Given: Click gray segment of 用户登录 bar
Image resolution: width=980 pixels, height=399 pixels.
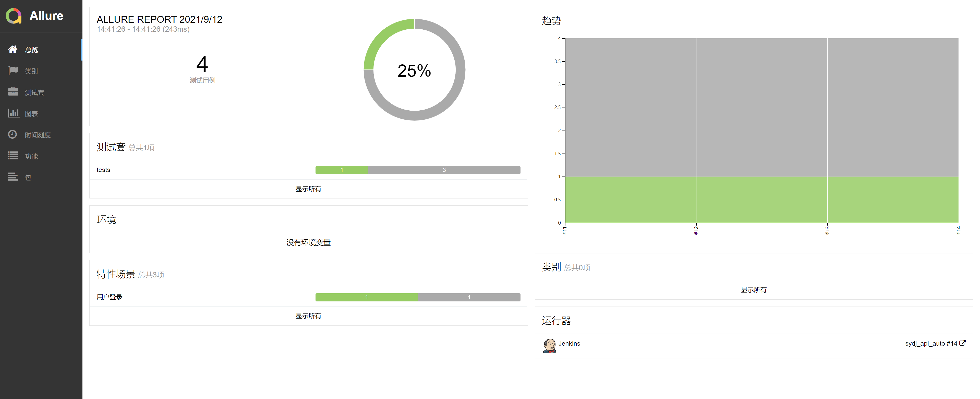Looking at the screenshot, I should 469,297.
